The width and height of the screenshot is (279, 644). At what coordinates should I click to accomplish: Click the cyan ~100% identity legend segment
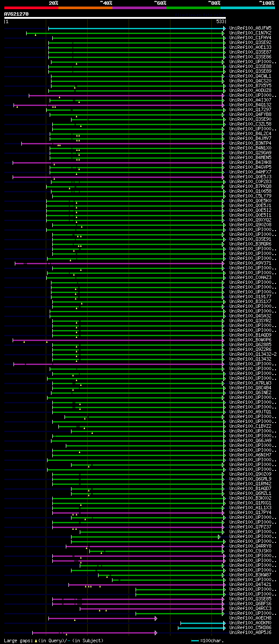248,7
